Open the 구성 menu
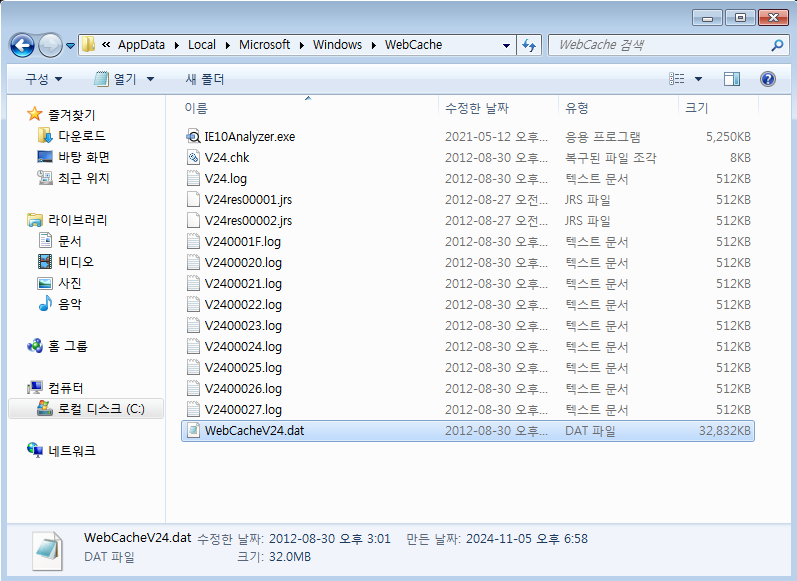This screenshot has width=797, height=581. click(x=44, y=79)
